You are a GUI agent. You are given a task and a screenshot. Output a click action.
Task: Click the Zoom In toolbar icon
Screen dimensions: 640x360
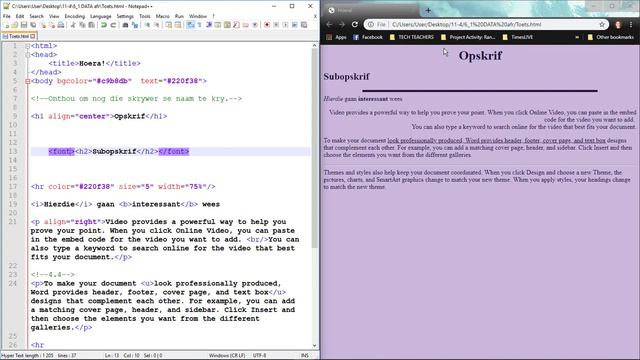pos(147,25)
